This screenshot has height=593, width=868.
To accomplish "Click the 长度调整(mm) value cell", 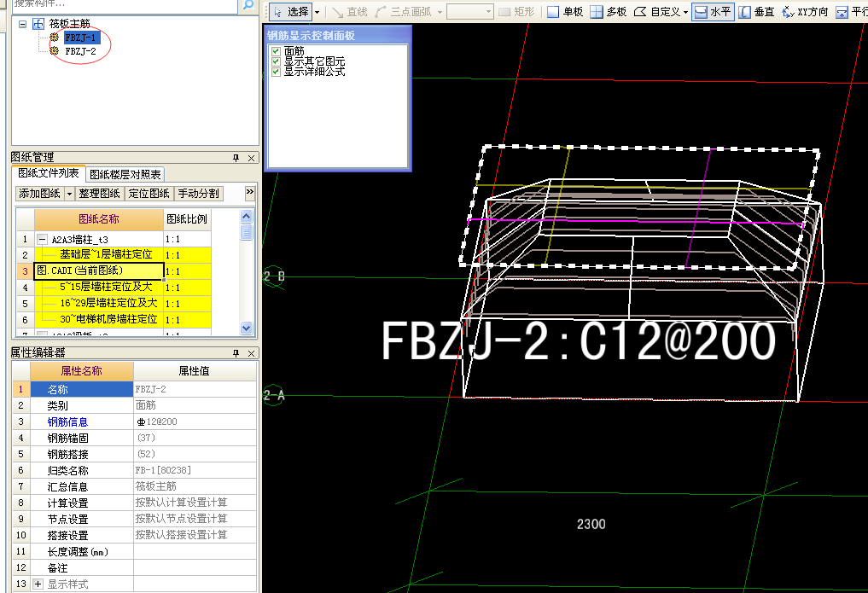I will (195, 551).
